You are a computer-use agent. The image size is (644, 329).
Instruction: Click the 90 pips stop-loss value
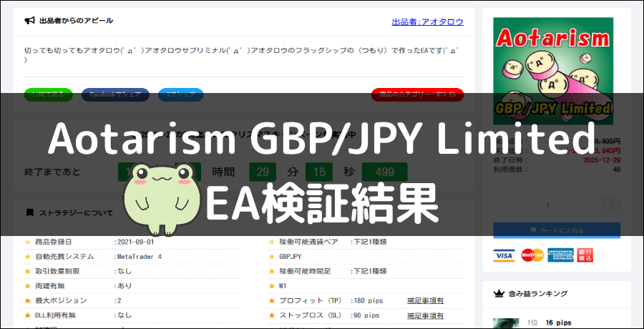click(x=366, y=315)
